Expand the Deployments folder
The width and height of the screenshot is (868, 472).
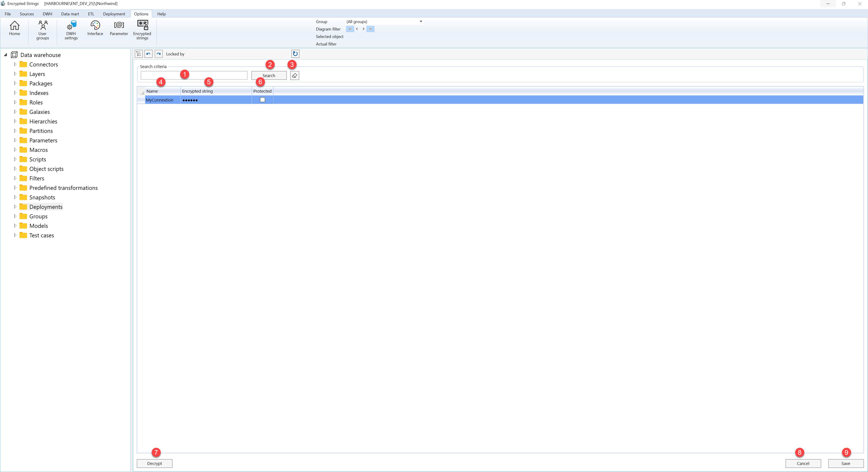[15, 207]
